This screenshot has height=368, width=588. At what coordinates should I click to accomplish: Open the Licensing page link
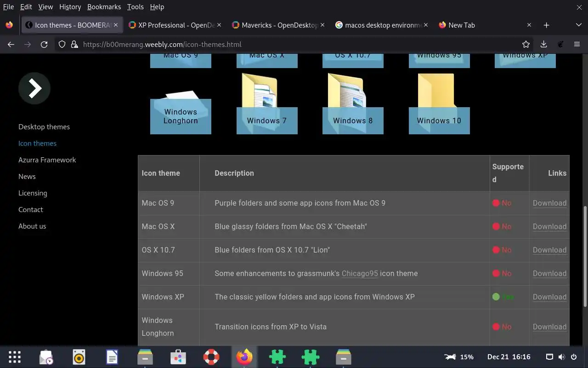click(33, 193)
